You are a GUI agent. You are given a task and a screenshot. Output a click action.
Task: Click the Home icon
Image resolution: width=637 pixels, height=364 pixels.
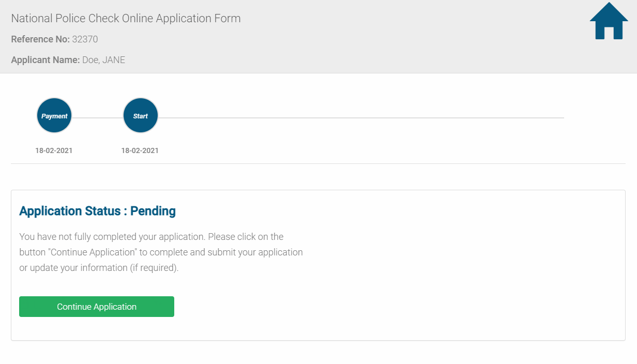[609, 22]
